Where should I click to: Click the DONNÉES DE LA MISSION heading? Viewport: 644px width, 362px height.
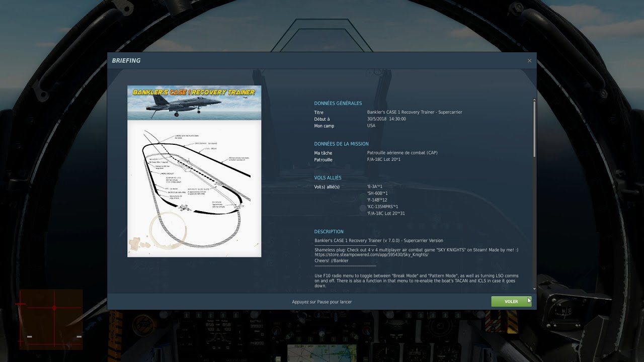tap(342, 144)
